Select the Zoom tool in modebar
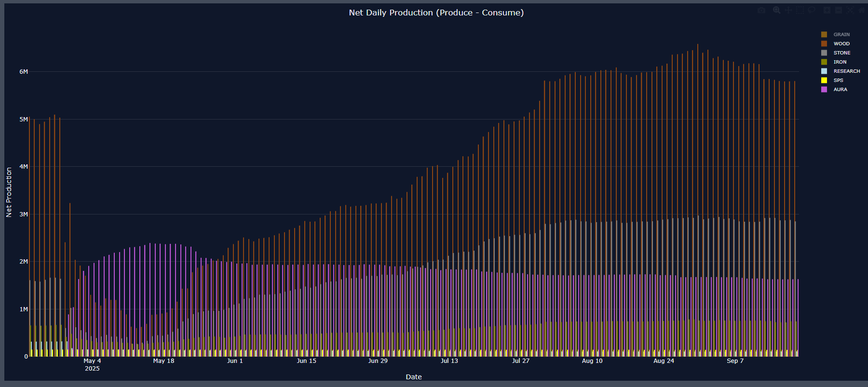Viewport: 868px width, 387px height. (776, 10)
